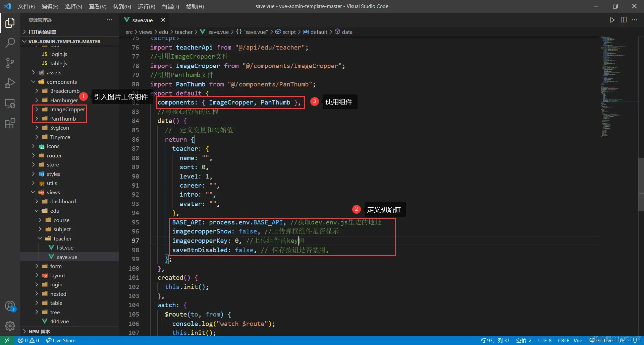The height and width of the screenshot is (345, 644).
Task: Expand the SvgIcon folder
Action: tap(69, 128)
